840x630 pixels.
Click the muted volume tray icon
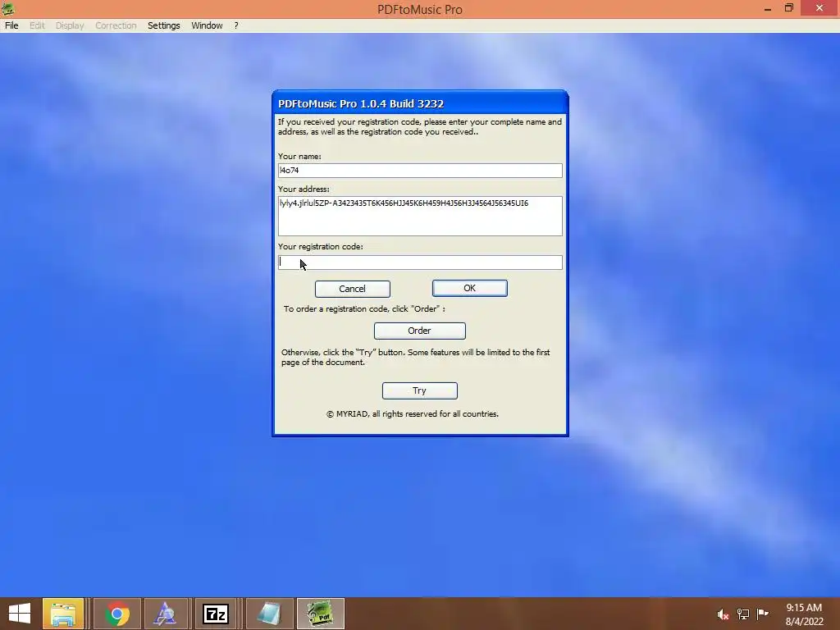pos(724,614)
